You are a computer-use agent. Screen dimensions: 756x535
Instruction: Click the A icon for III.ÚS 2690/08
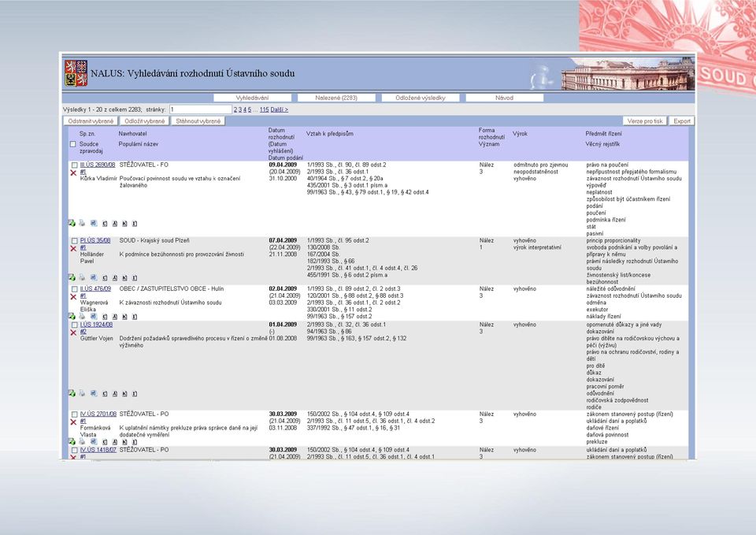coord(115,223)
